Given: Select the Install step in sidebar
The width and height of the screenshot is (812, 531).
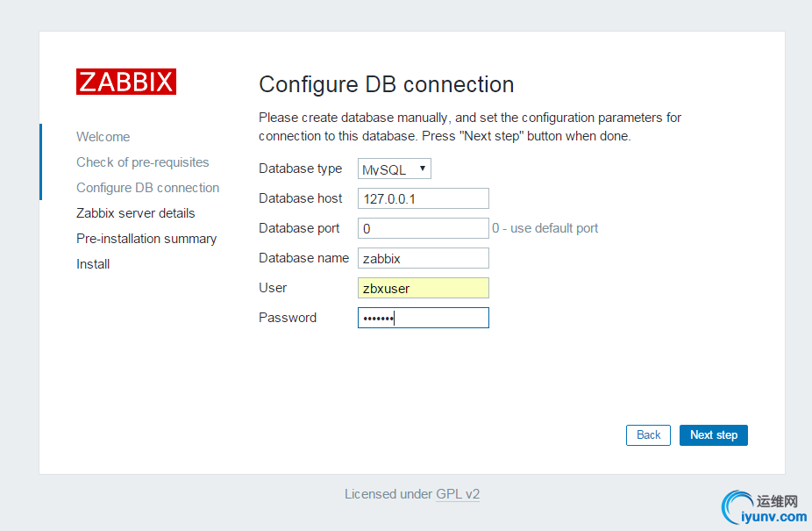Looking at the screenshot, I should click(x=93, y=264).
